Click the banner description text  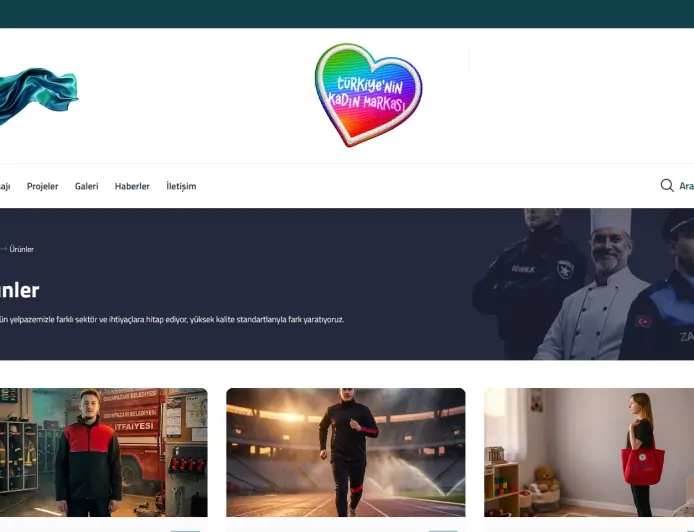click(x=172, y=320)
